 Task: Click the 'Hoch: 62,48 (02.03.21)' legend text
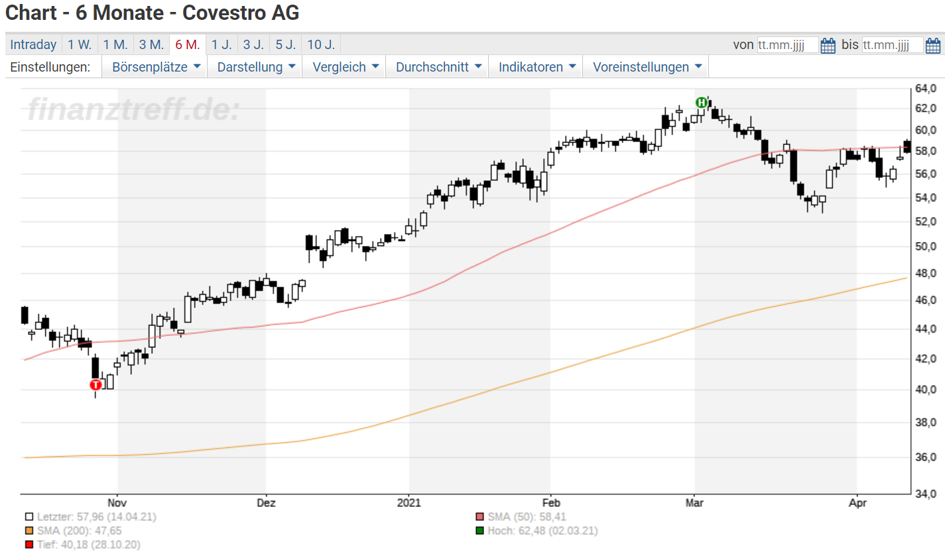[x=543, y=531]
